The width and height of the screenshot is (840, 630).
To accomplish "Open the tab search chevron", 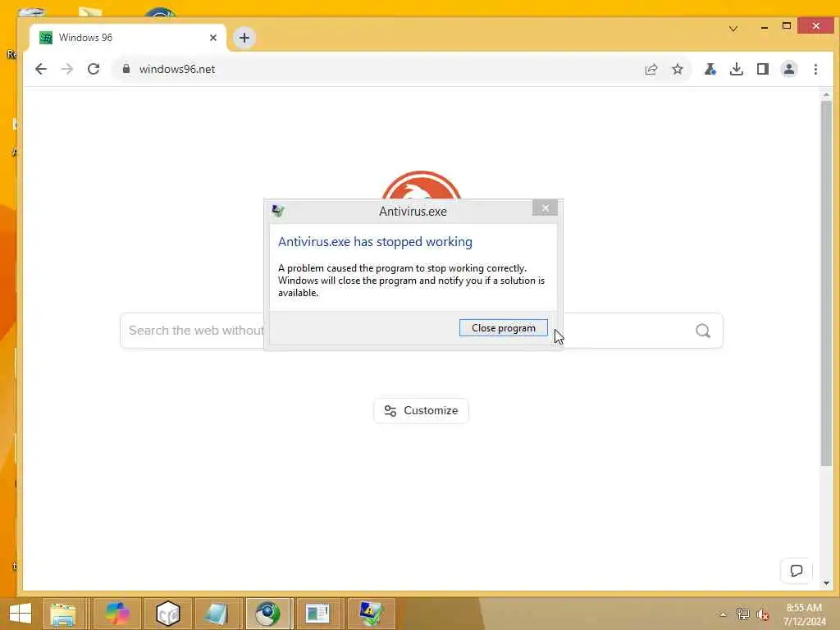I will click(733, 29).
